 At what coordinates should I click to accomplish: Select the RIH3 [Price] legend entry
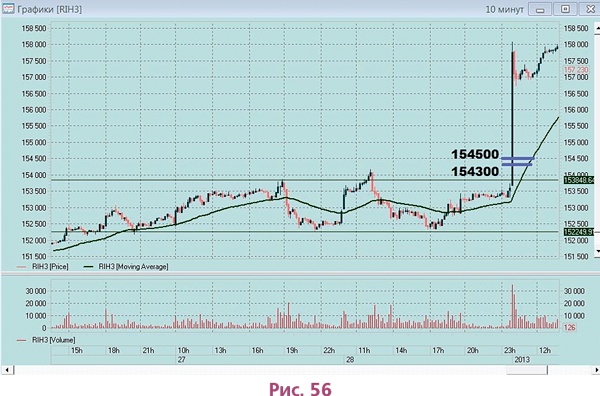tap(43, 267)
